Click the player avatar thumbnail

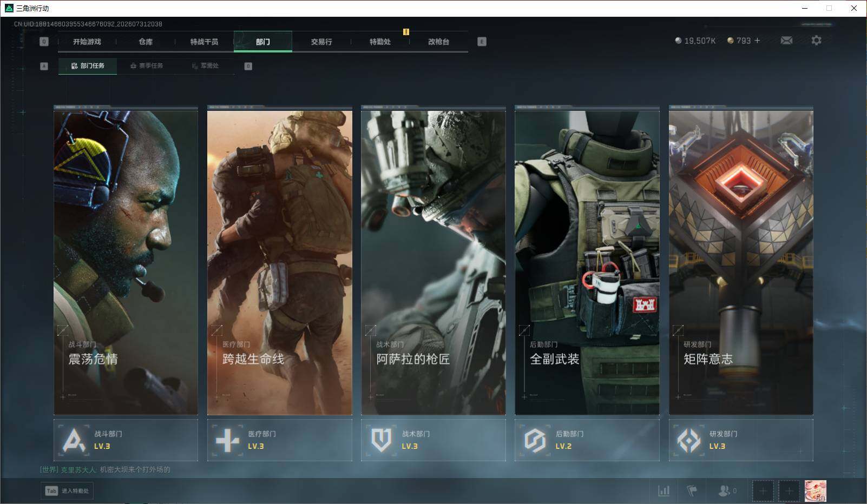(x=816, y=491)
